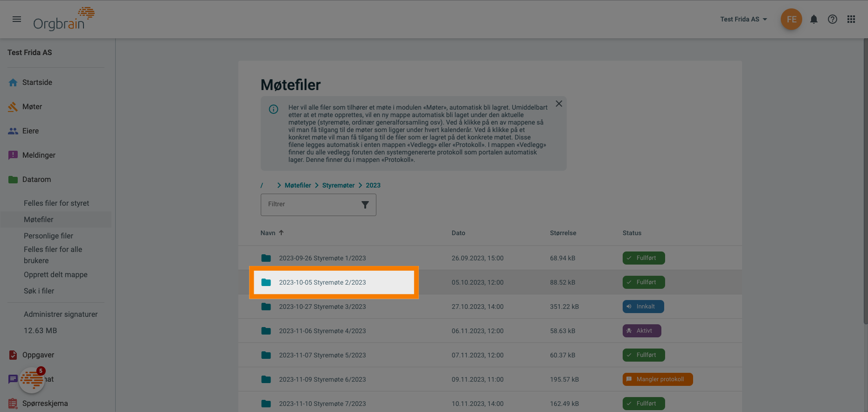The height and width of the screenshot is (412, 868).
Task: Sort by Navn column header
Action: coord(268,233)
